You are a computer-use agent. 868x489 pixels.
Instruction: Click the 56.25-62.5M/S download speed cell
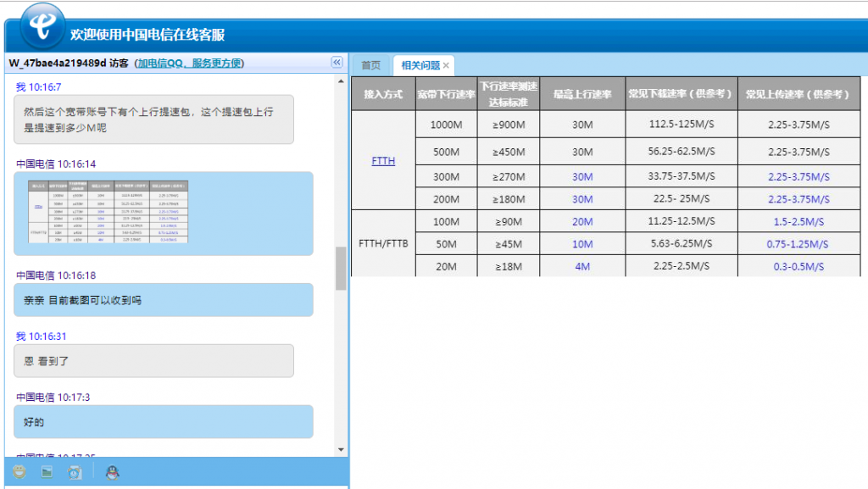tap(682, 151)
